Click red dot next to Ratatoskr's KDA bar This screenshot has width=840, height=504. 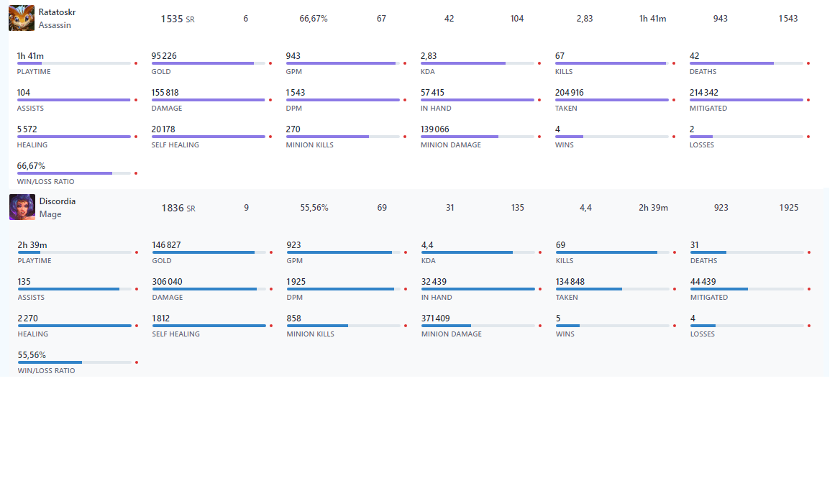pos(539,63)
